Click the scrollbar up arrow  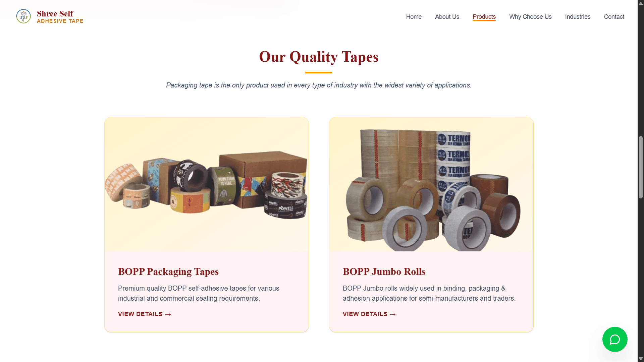[x=641, y=3]
